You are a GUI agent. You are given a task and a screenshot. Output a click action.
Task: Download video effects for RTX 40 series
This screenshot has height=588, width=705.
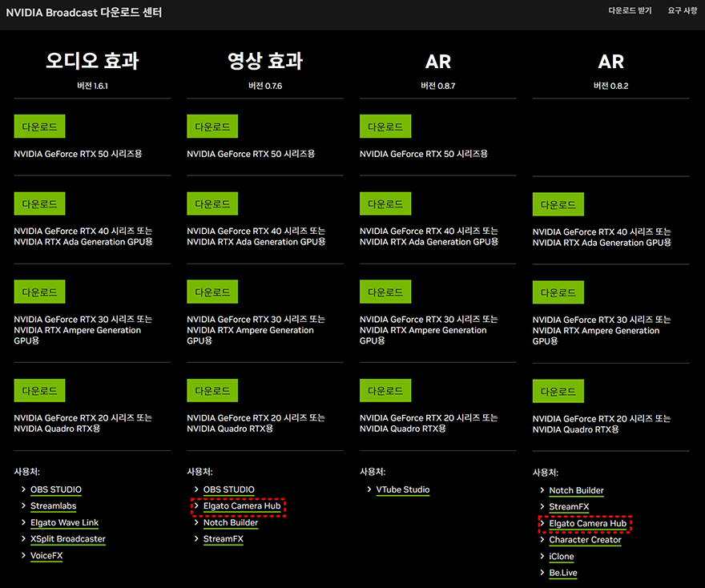(212, 203)
